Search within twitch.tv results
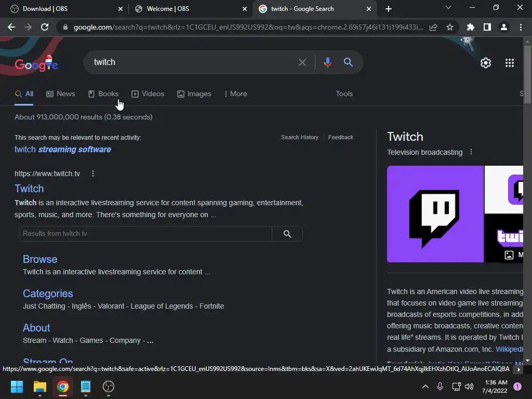The height and width of the screenshot is (399, 532). pyautogui.click(x=287, y=234)
